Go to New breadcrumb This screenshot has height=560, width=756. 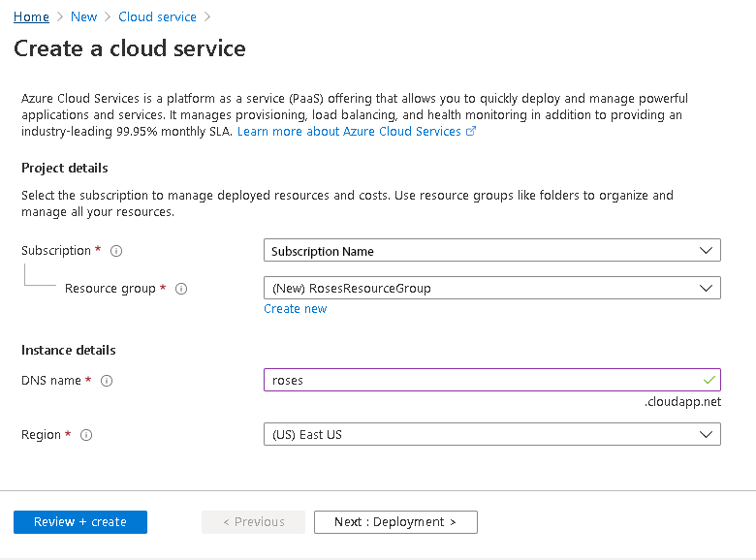84,16
